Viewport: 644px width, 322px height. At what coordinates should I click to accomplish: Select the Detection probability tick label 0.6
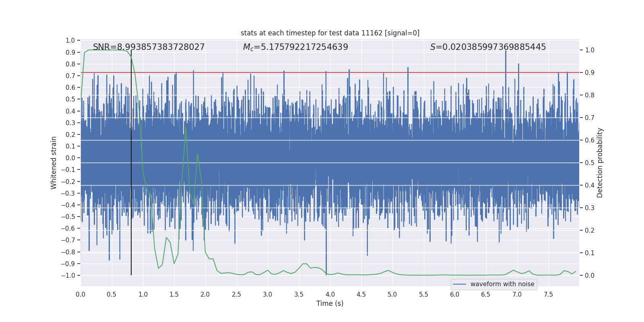pos(590,140)
